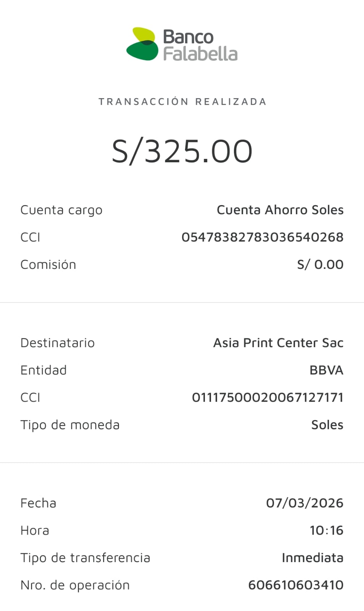Click the date 07/03/2026
This screenshot has height=611, width=364.
pos(304,503)
